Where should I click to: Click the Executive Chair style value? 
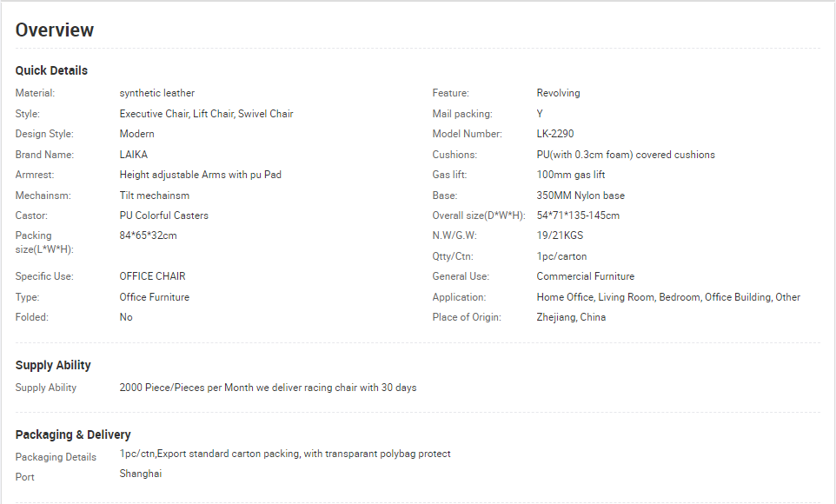pos(206,114)
